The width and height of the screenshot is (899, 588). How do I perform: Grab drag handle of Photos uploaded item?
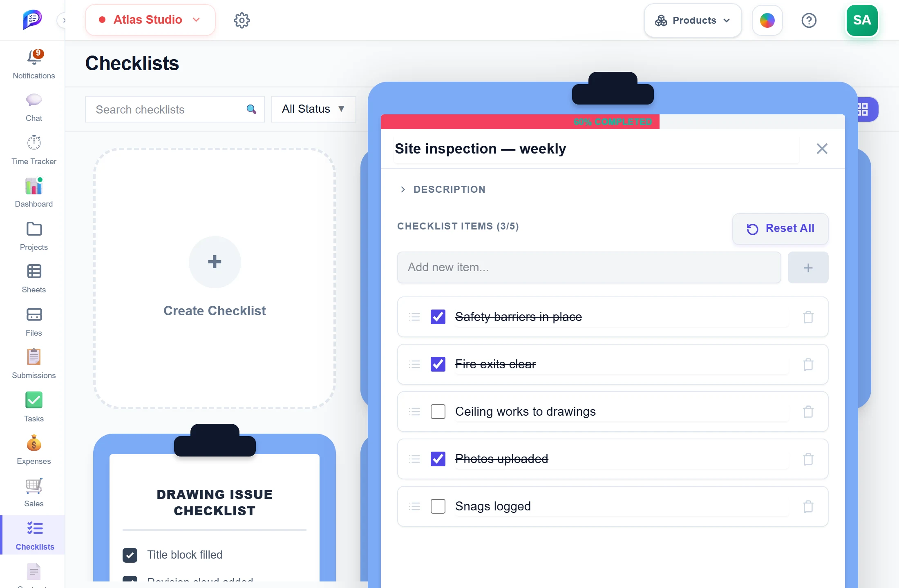pyautogui.click(x=414, y=459)
